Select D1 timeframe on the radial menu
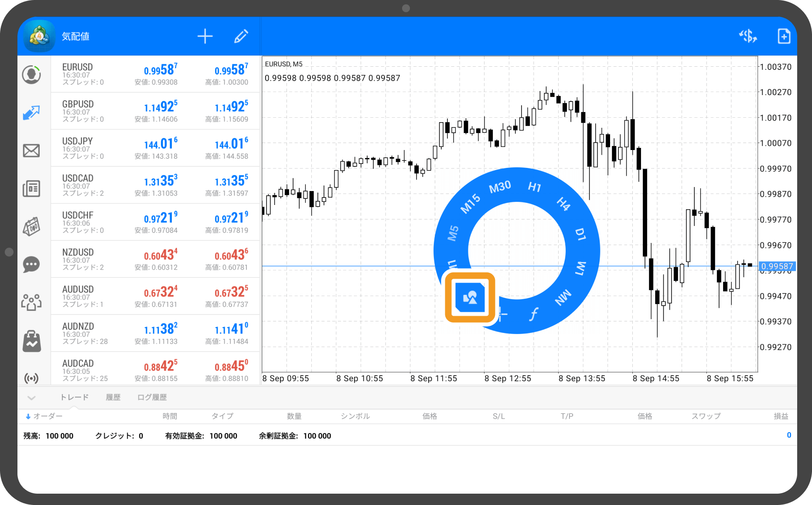 tap(580, 234)
